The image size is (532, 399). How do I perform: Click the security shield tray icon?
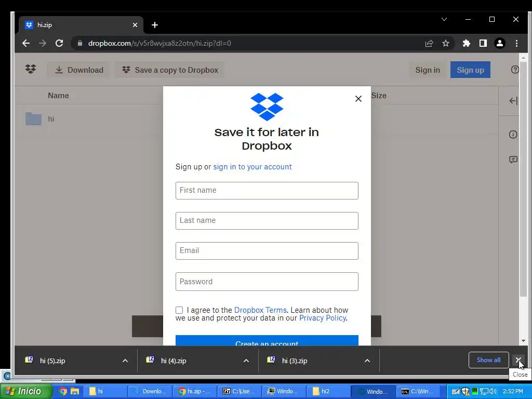(x=465, y=391)
